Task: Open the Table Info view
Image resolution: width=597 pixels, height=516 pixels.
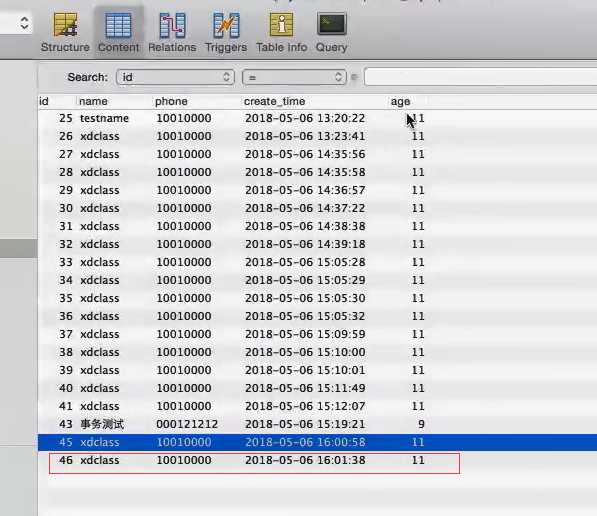Action: (x=281, y=32)
